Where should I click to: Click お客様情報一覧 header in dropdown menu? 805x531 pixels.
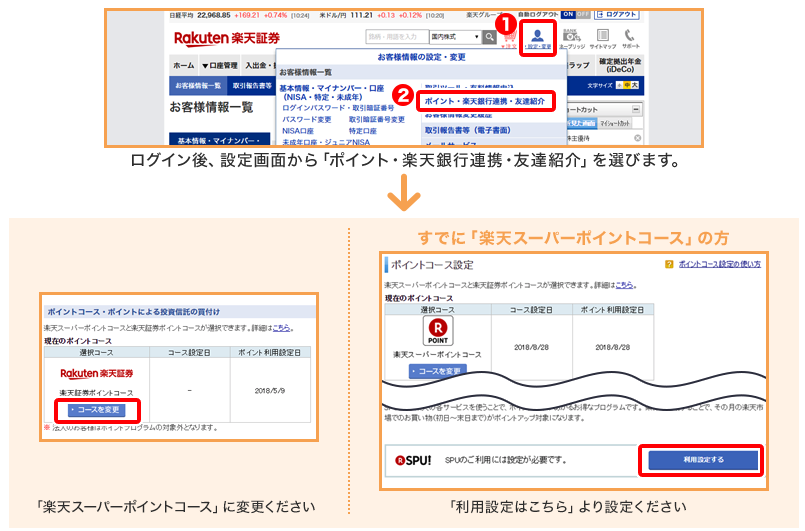305,72
